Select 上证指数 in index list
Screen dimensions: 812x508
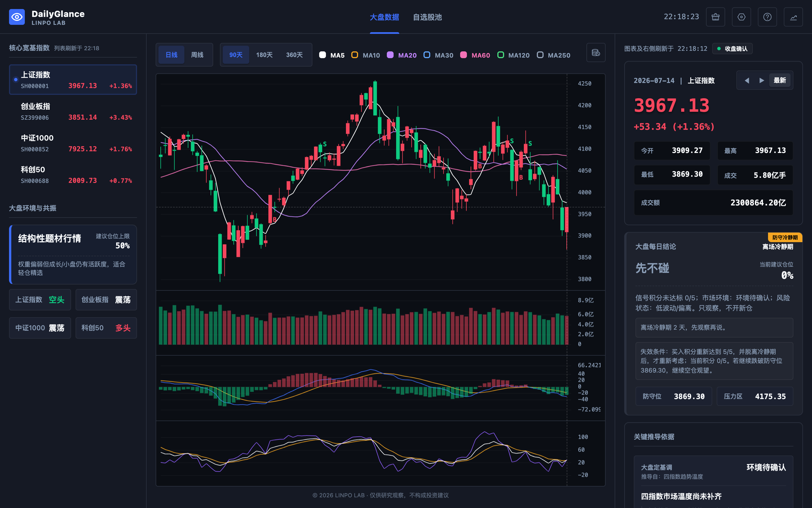73,80
